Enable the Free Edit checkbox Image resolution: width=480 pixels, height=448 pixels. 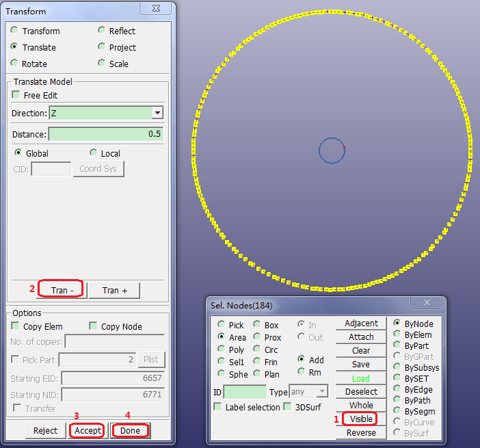[16, 95]
